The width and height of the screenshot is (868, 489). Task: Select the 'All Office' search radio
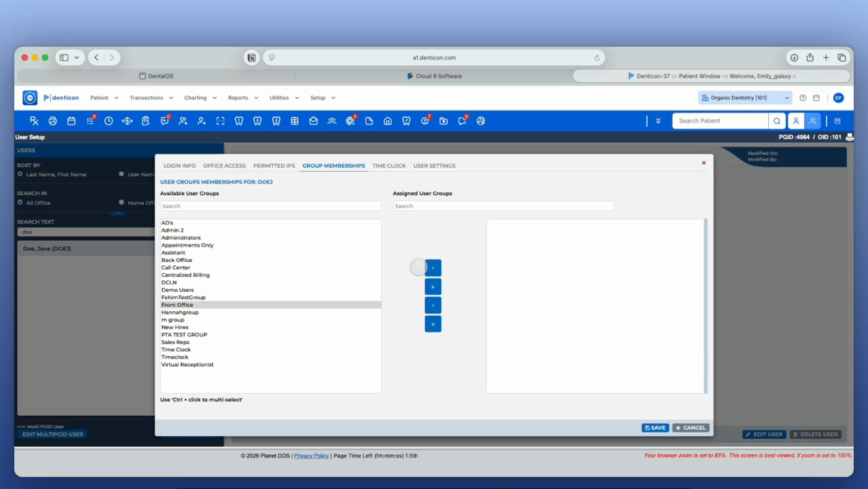(x=20, y=202)
